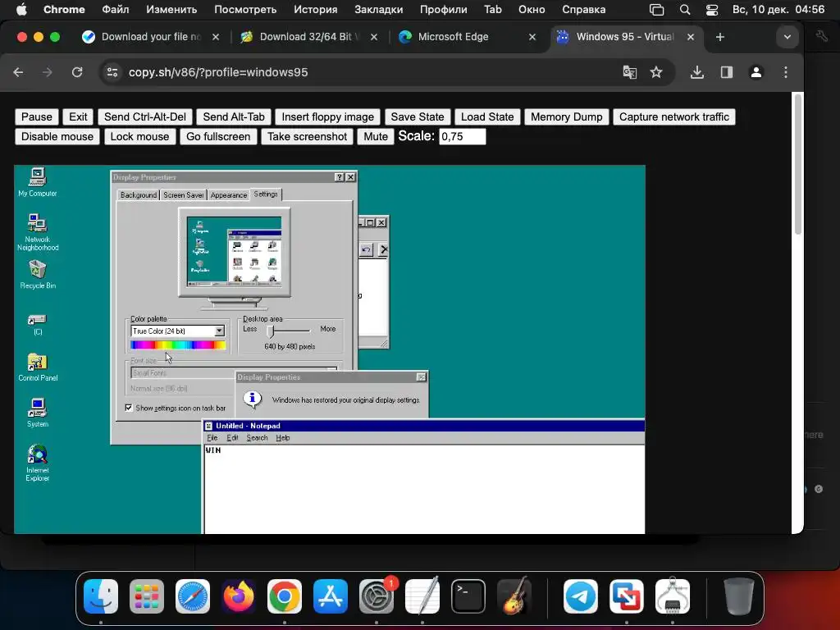840x630 pixels.
Task: Open Notepad Edit menu
Action: pyautogui.click(x=232, y=438)
